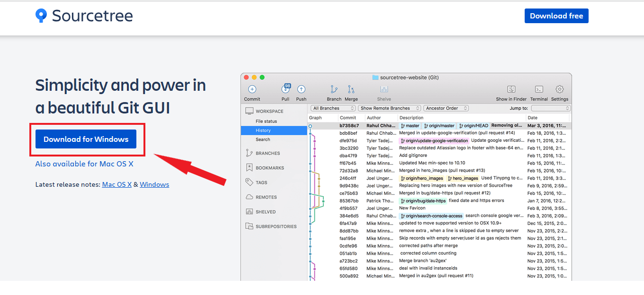Click the hero_images local branch label
644x295 pixels.
click(463, 178)
